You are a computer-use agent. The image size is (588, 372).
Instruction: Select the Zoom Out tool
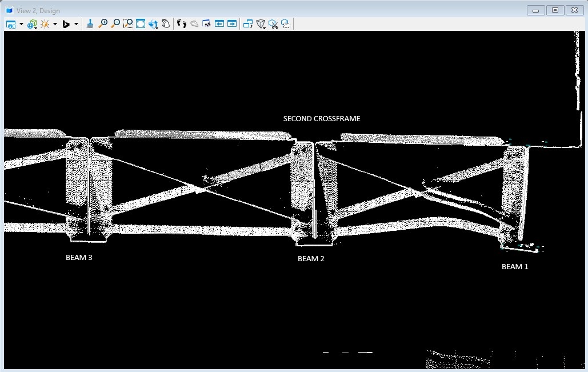tap(115, 23)
